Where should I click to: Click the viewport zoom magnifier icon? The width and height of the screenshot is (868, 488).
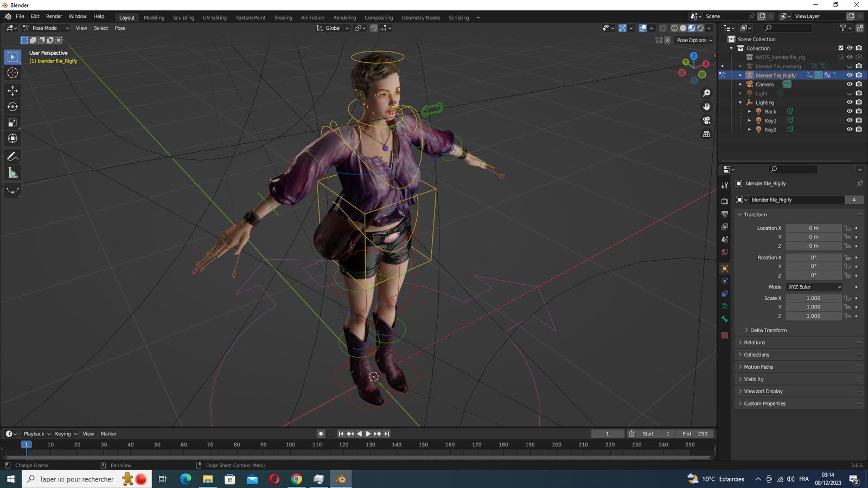pos(706,93)
